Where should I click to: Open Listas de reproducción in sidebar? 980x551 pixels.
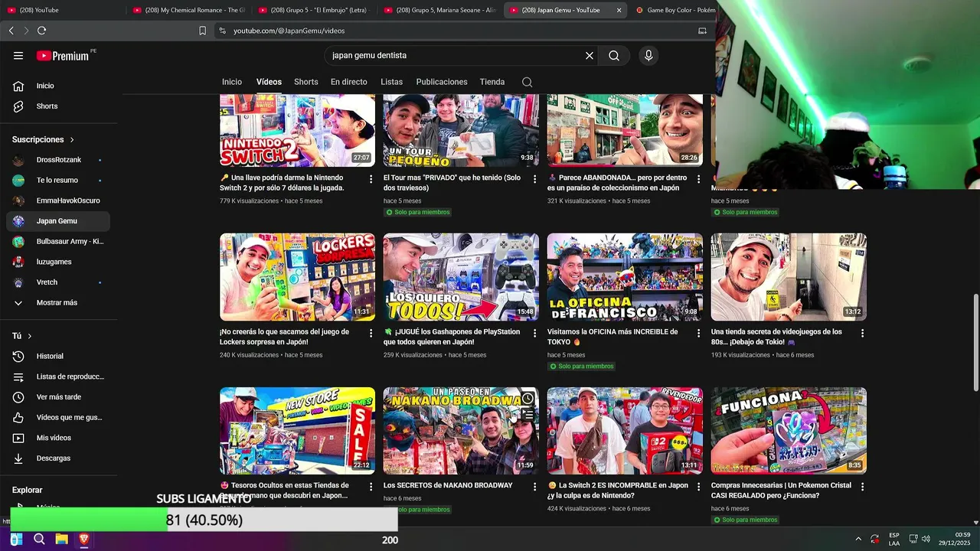[57, 377]
